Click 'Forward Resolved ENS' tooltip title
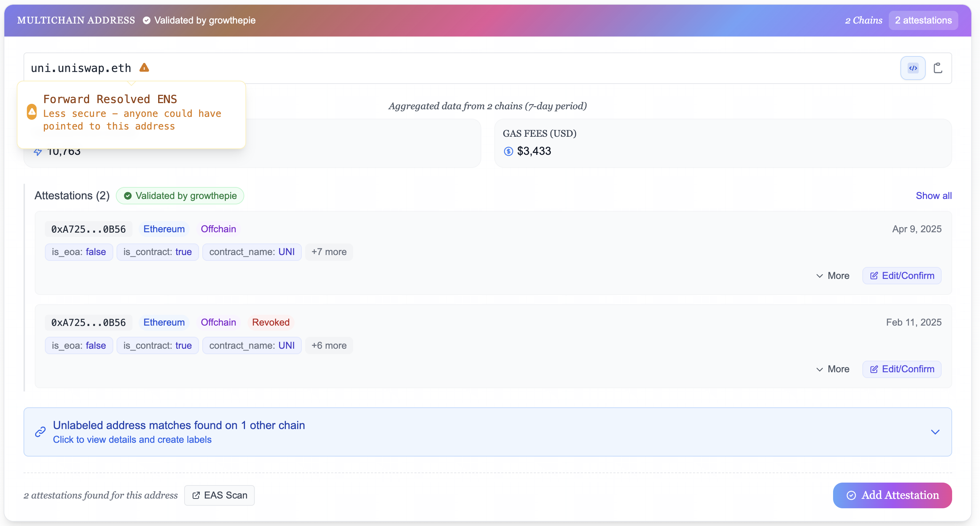 point(110,99)
